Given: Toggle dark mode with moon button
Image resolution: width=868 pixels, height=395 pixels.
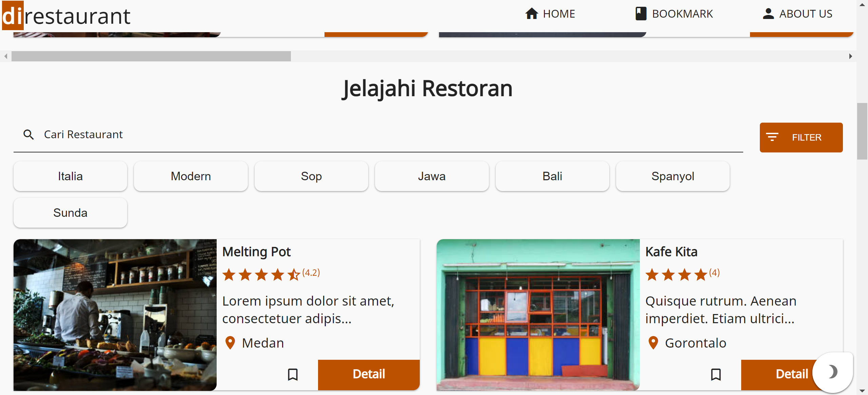Looking at the screenshot, I should (832, 372).
